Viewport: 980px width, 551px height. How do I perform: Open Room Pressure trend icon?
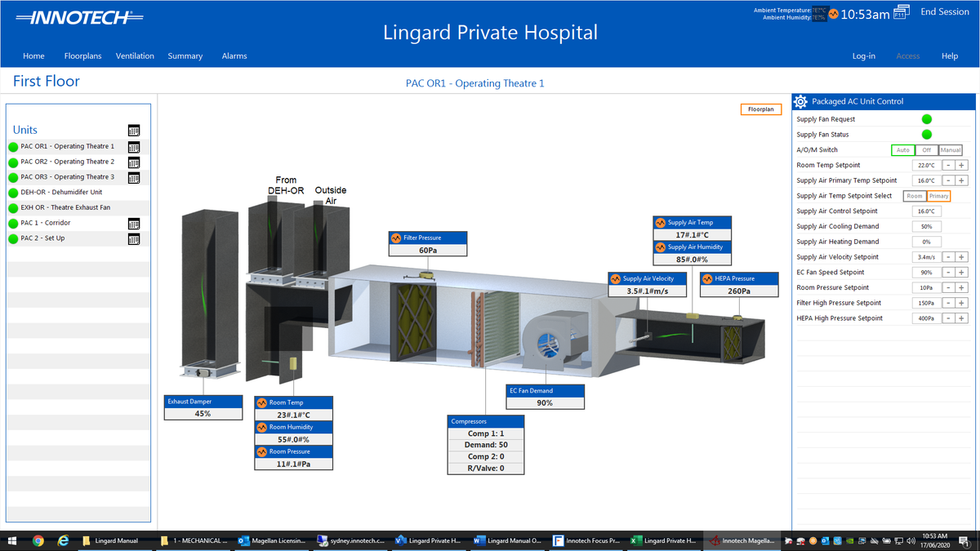(x=262, y=452)
